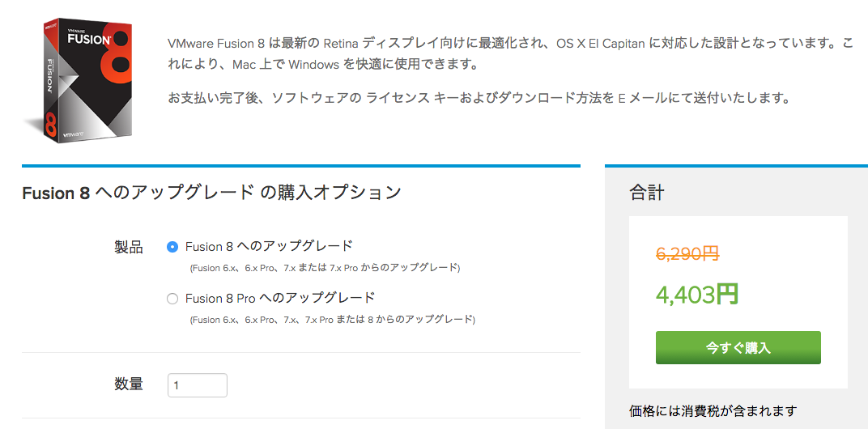Click the upgrade-eligibility note under Fusion 8
The image size is (868, 429).
325,268
